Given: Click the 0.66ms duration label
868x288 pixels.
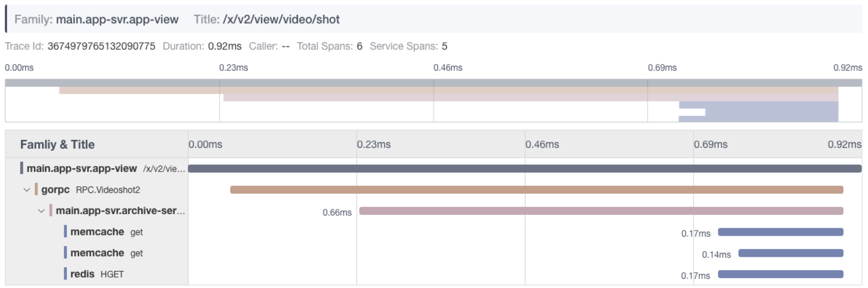Looking at the screenshot, I should tap(337, 212).
